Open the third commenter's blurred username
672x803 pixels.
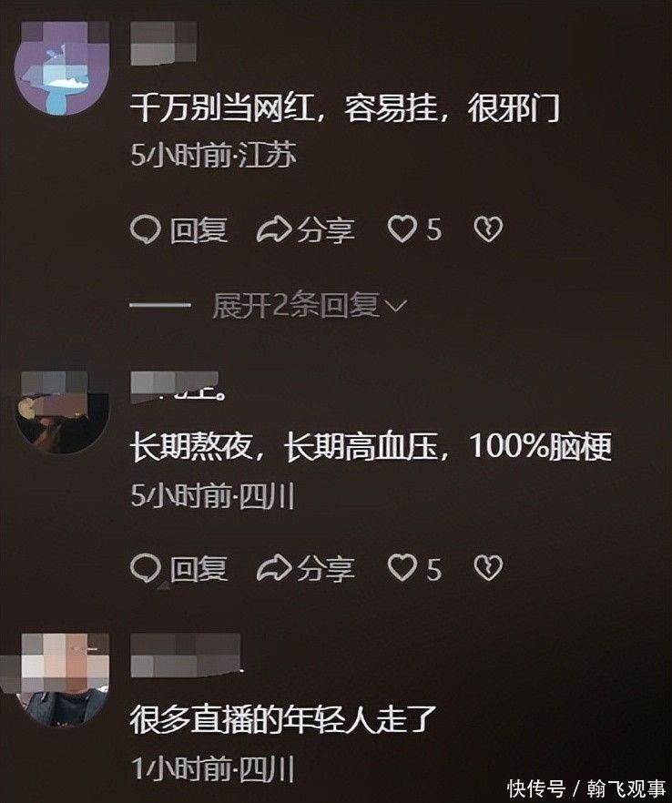pos(187,655)
